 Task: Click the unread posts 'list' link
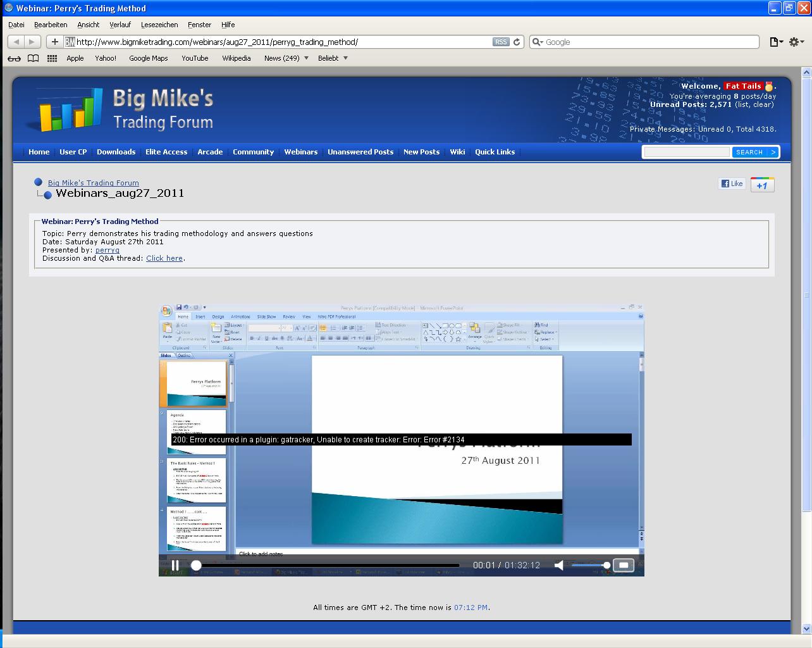pos(743,104)
